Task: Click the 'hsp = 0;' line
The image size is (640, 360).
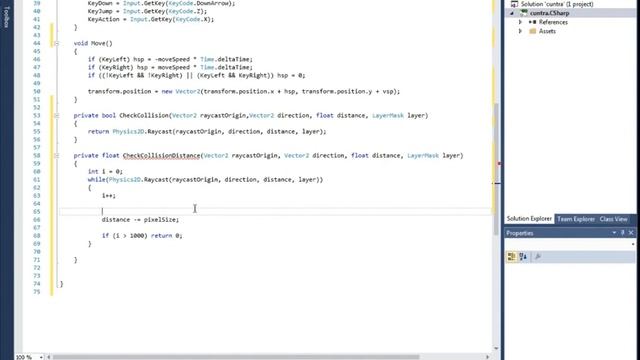Action: click(x=196, y=75)
